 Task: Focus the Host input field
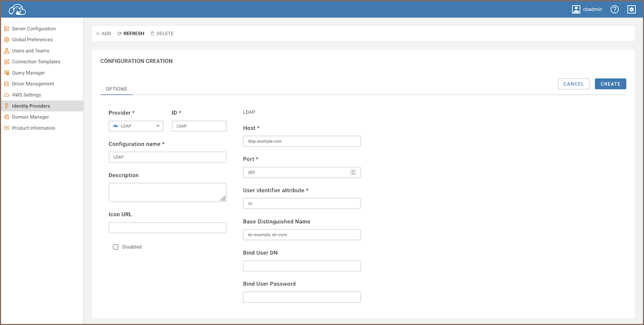click(302, 141)
